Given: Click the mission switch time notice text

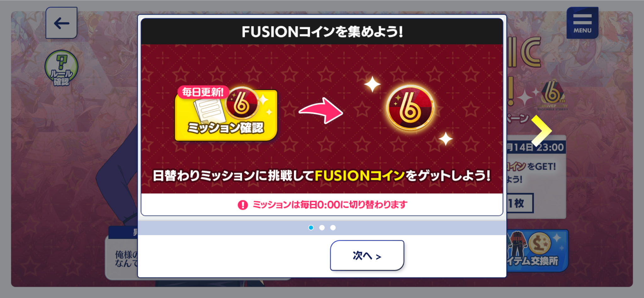Looking at the screenshot, I should coord(330,205).
